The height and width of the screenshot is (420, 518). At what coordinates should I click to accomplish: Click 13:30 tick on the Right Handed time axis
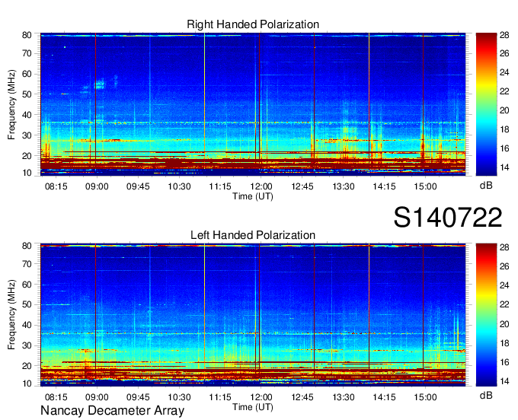tap(344, 186)
